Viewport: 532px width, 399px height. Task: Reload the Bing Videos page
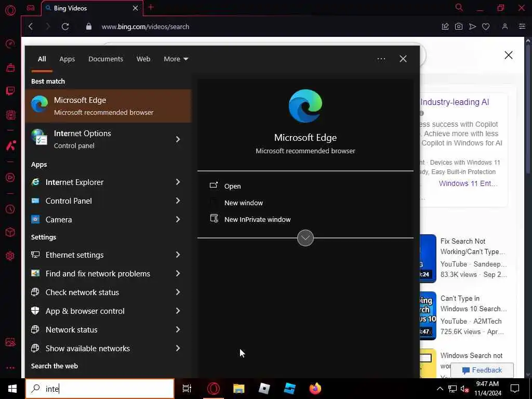coord(65,26)
